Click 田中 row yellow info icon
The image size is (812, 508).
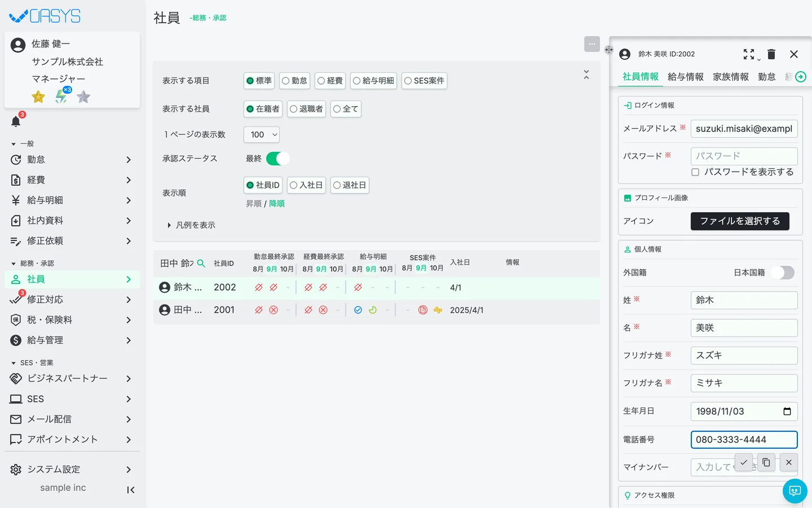[438, 310]
